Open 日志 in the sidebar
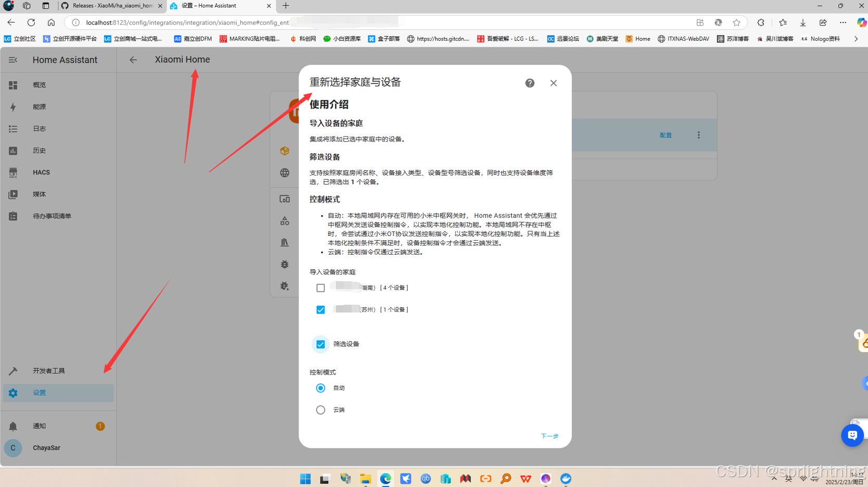This screenshot has width=868, height=487. pos(58,129)
